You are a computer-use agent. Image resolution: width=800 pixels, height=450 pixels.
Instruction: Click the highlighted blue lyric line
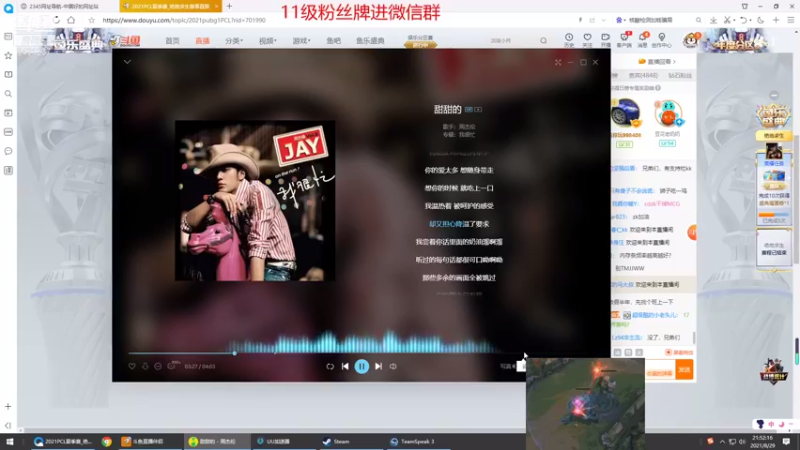[x=459, y=224]
